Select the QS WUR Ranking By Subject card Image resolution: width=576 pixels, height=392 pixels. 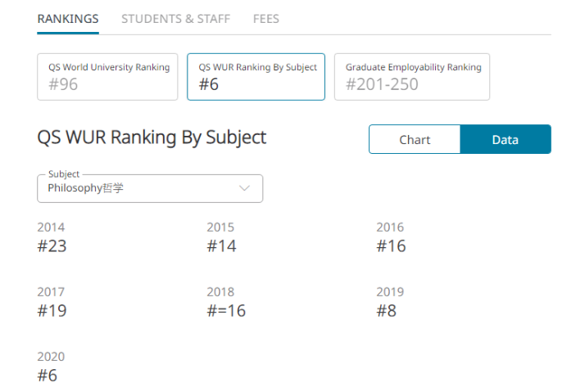tap(256, 76)
